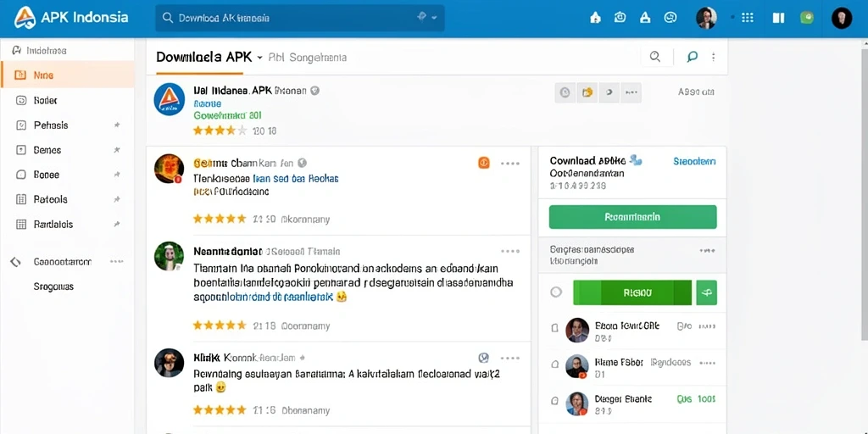The image size is (868, 434).
Task: Focus the Download APK search field
Action: (299, 19)
